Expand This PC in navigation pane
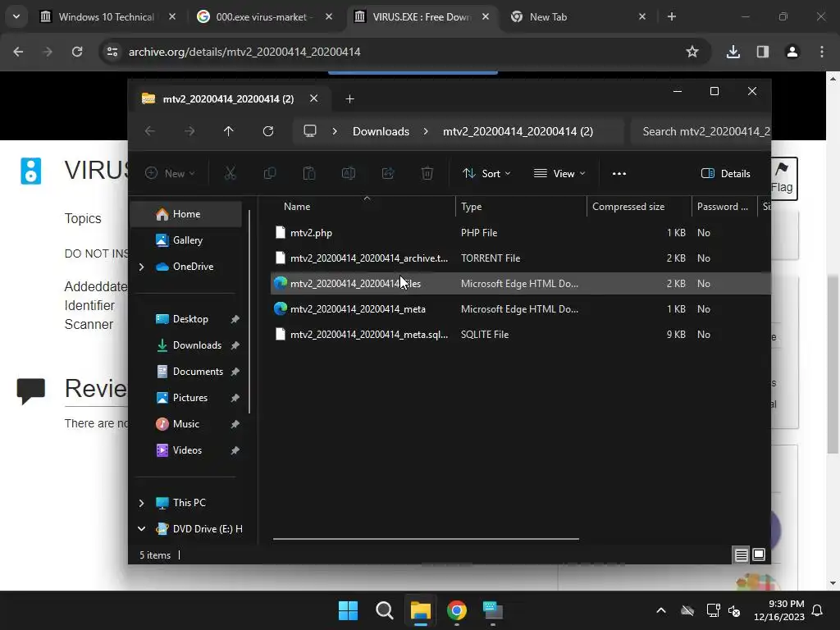 coord(141,503)
